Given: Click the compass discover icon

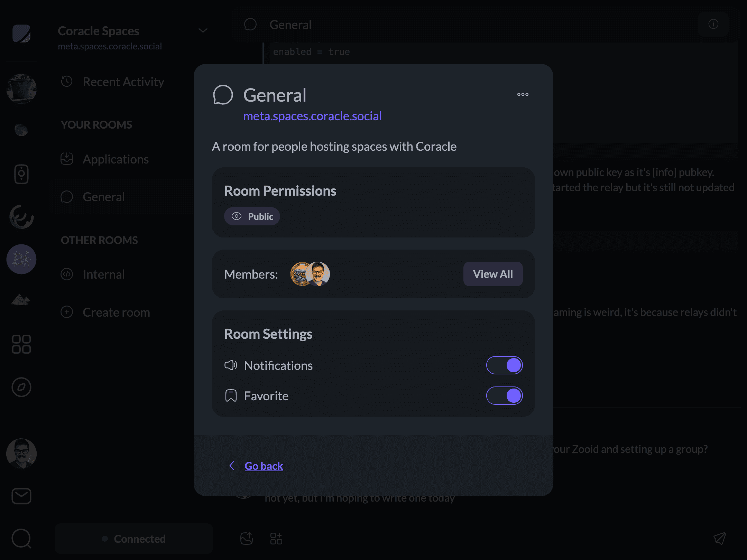Looking at the screenshot, I should click(21, 387).
